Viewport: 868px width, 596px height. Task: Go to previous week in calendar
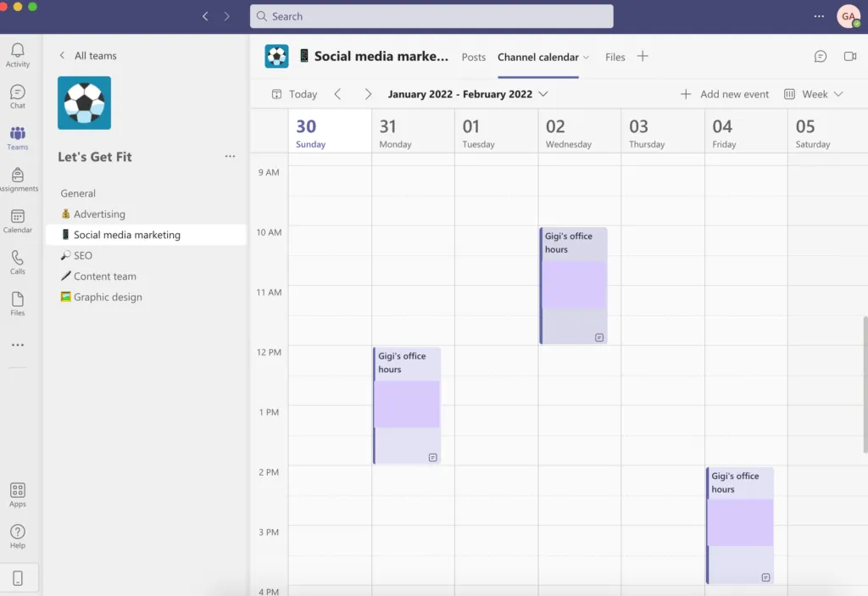point(337,94)
